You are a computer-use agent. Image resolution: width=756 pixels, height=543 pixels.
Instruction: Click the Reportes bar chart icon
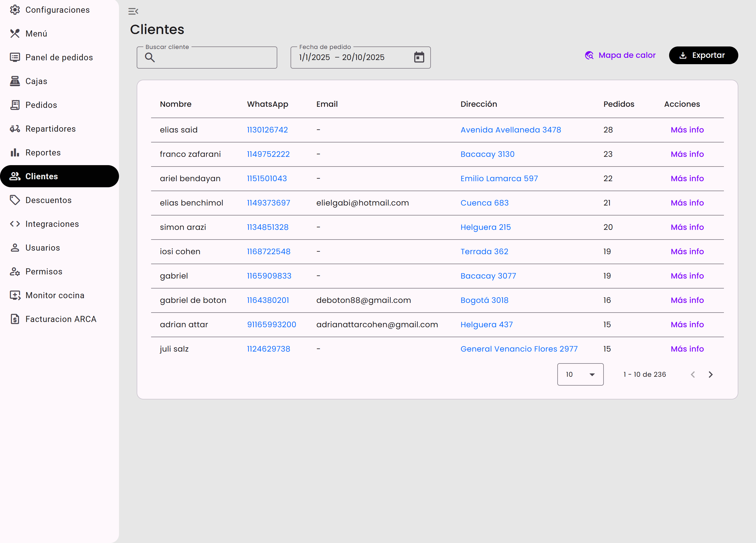click(x=15, y=153)
